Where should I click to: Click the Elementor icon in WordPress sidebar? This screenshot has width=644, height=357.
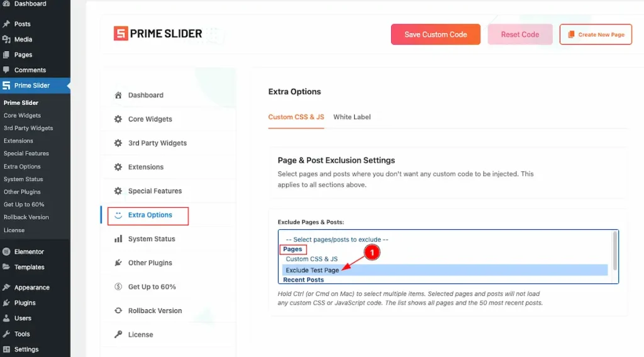[x=6, y=252]
